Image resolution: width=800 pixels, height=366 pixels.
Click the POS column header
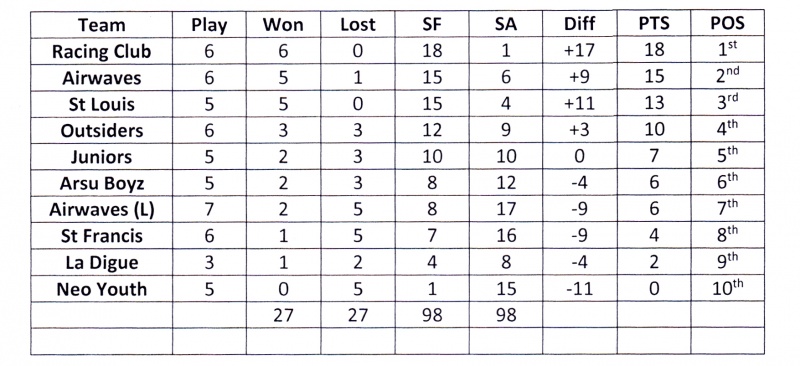click(728, 23)
